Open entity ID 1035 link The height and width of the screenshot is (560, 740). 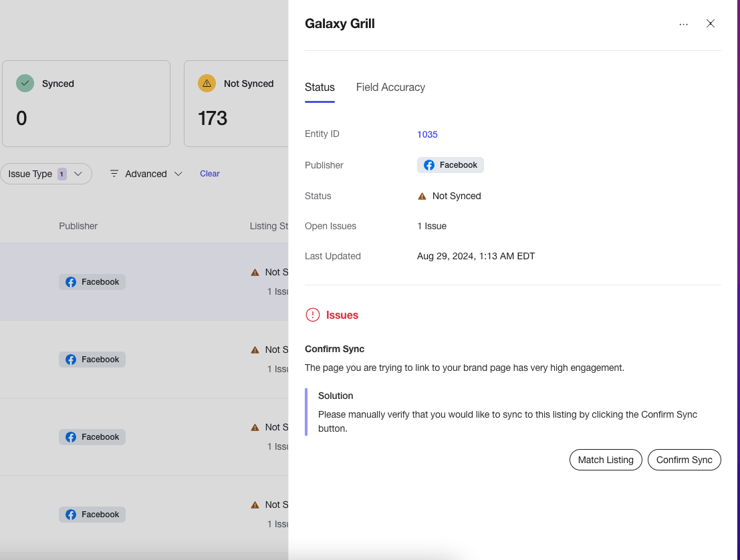(427, 134)
